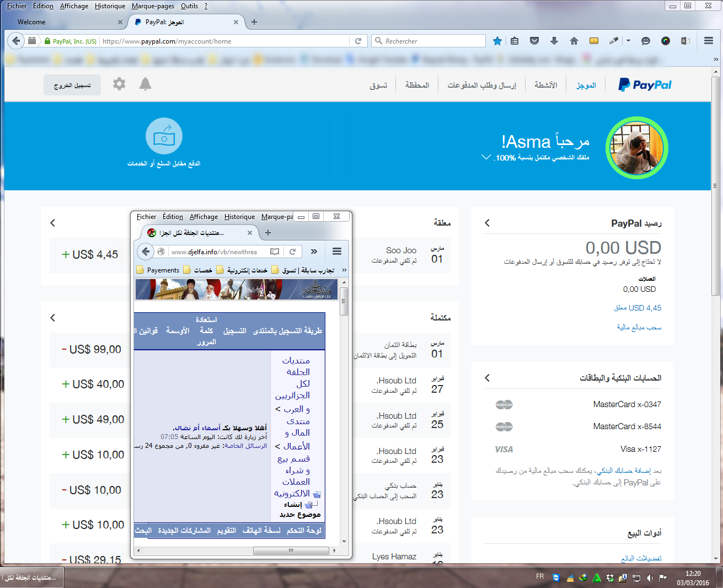Viewport: 723px width, 588px height.
Task: Open the المحفظة wallet nav item
Action: [417, 85]
